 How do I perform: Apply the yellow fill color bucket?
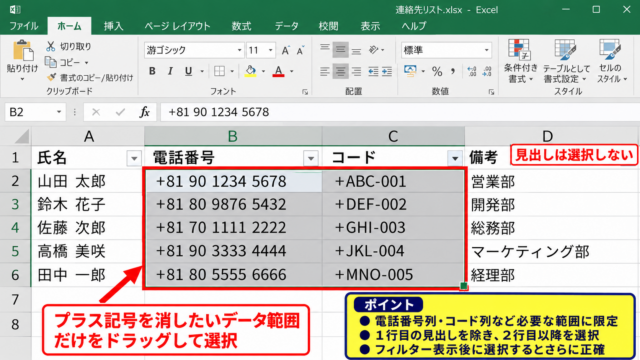point(250,71)
